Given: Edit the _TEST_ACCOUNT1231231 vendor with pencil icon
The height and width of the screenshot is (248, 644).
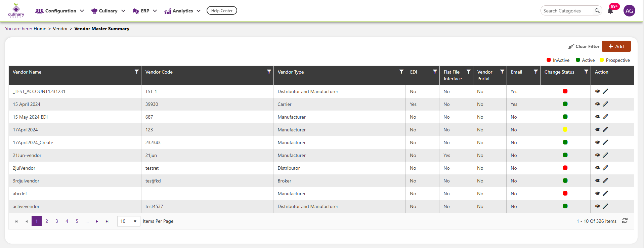Looking at the screenshot, I should [x=605, y=91].
